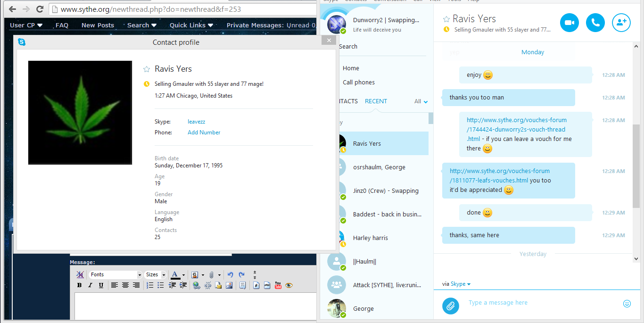The height and width of the screenshot is (323, 644).
Task: Open Call phones in Skype
Action: [x=359, y=83]
